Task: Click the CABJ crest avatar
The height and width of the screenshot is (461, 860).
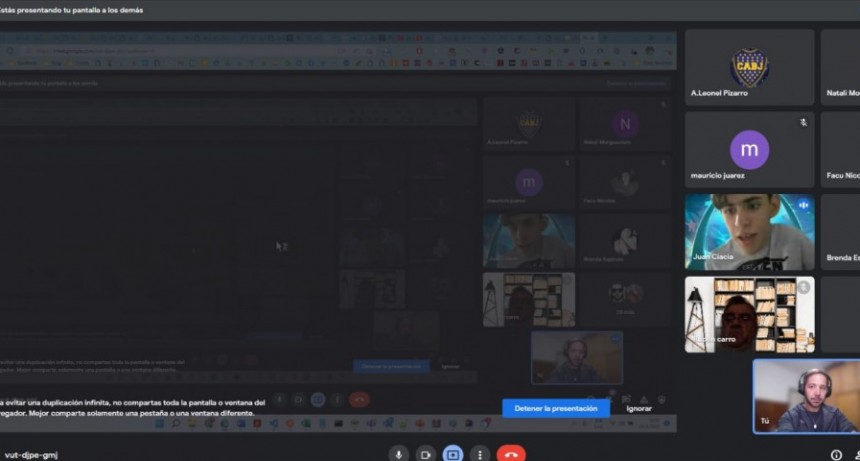Action: (749, 66)
